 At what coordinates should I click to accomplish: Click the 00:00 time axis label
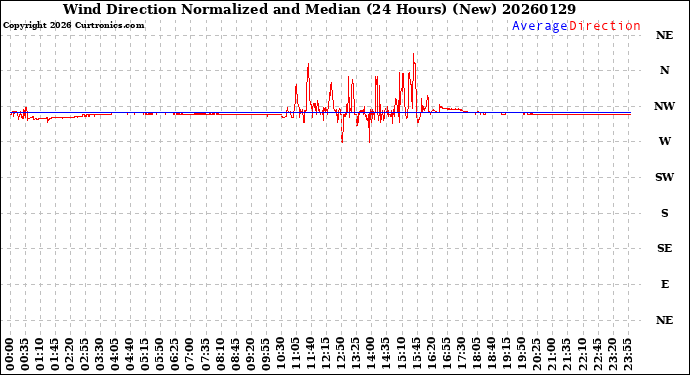(x=10, y=355)
